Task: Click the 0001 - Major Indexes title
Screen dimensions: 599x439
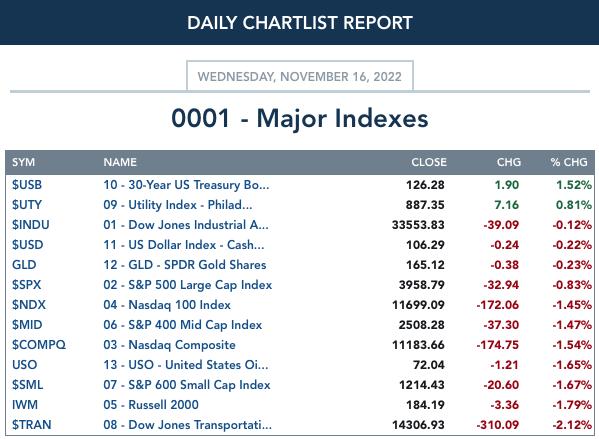Action: (300, 118)
